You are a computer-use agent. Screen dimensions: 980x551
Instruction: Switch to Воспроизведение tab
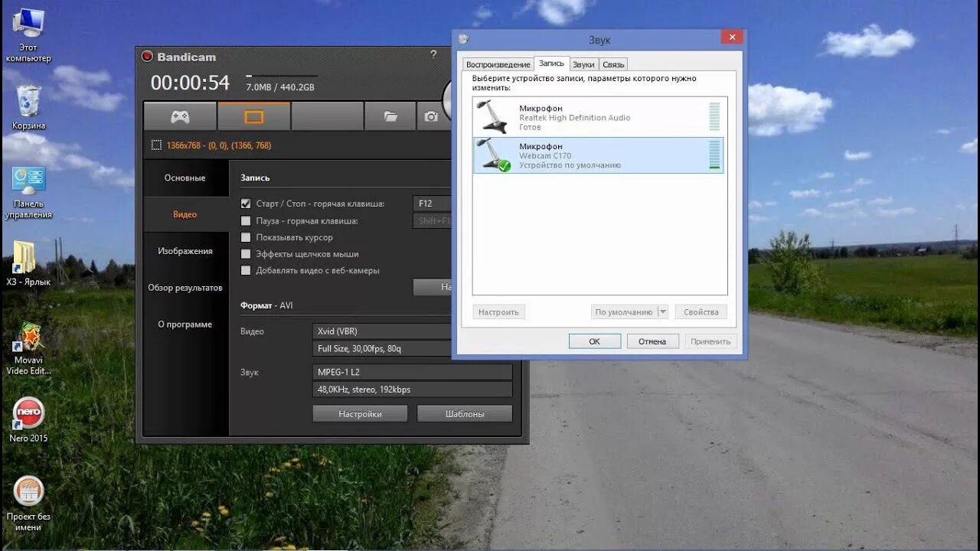[498, 64]
